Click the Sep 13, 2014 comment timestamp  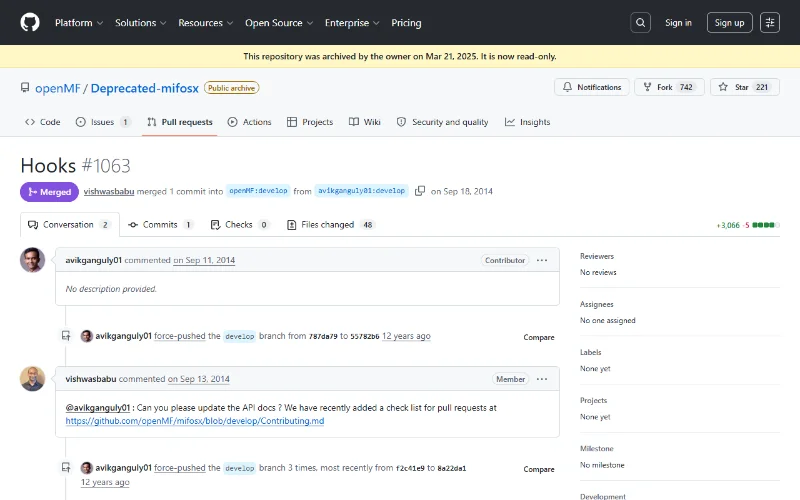click(x=198, y=379)
